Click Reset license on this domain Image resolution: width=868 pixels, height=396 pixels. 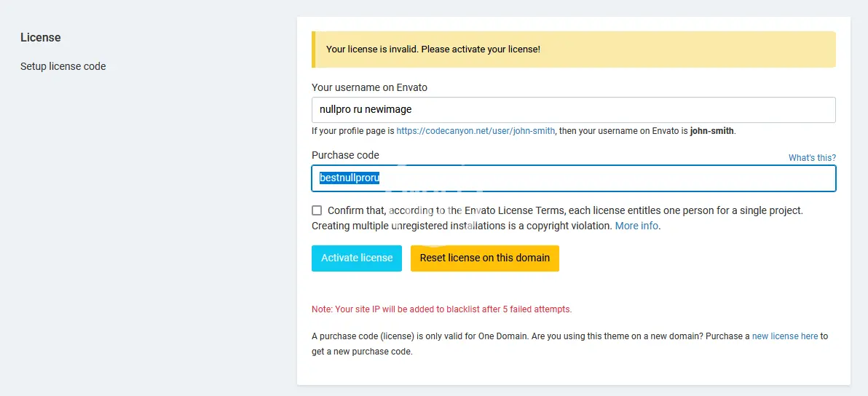(484, 258)
